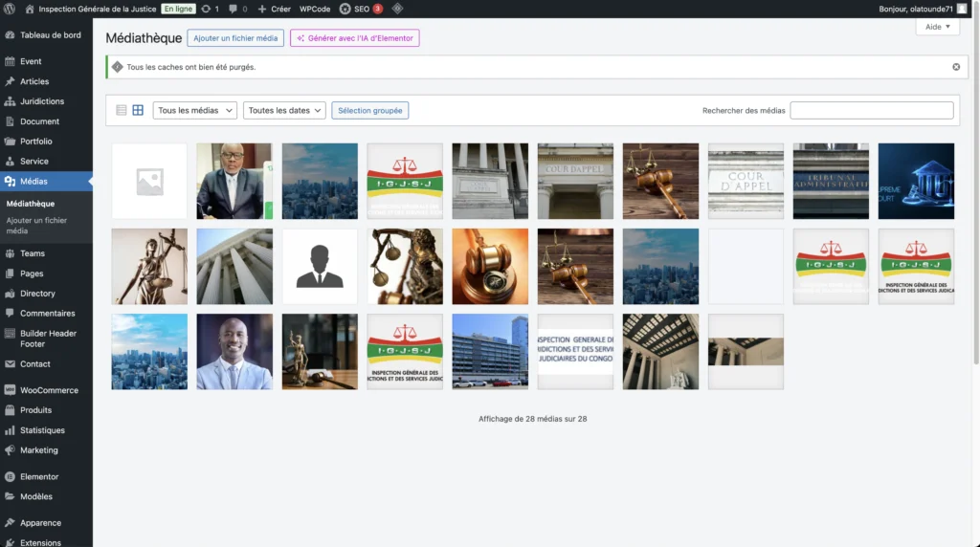Viewport: 980px width, 547px height.
Task: Select the Cour d'Appel engraved stone thumbnail
Action: 746,182
